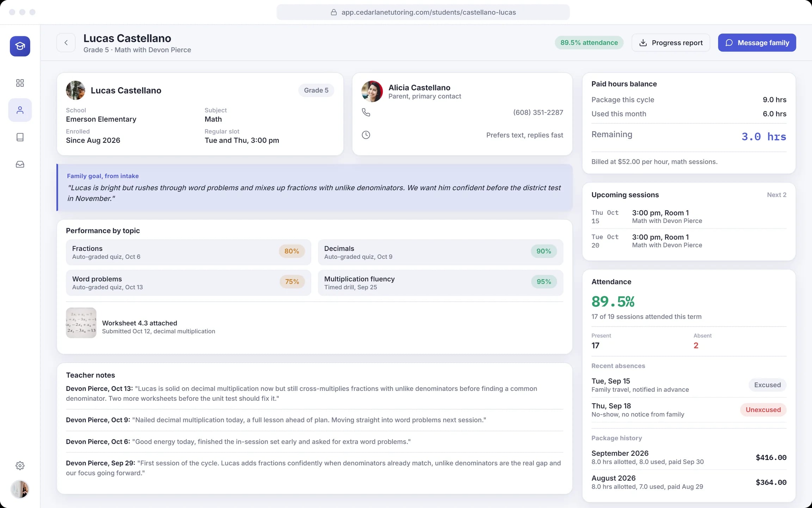The width and height of the screenshot is (812, 508).
Task: Click the Family goal quote banner
Action: pyautogui.click(x=314, y=187)
